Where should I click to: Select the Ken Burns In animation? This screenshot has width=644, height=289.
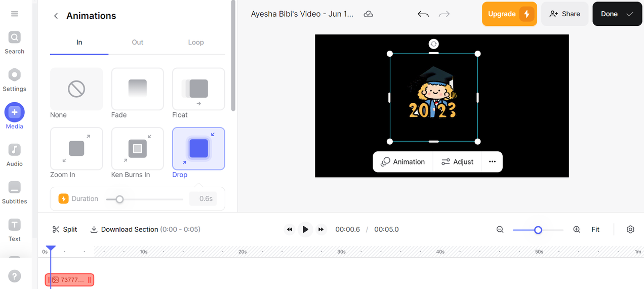(x=138, y=148)
